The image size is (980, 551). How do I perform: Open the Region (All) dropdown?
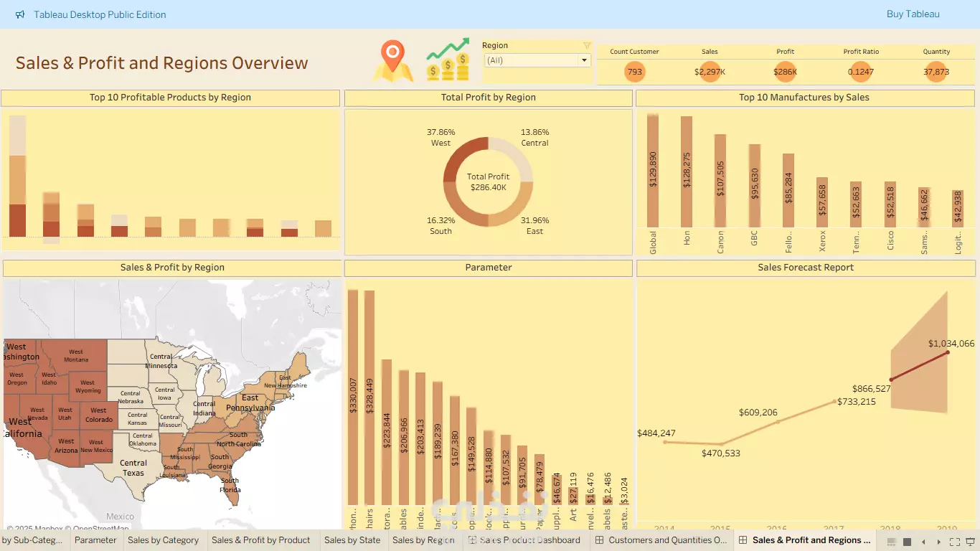point(537,60)
